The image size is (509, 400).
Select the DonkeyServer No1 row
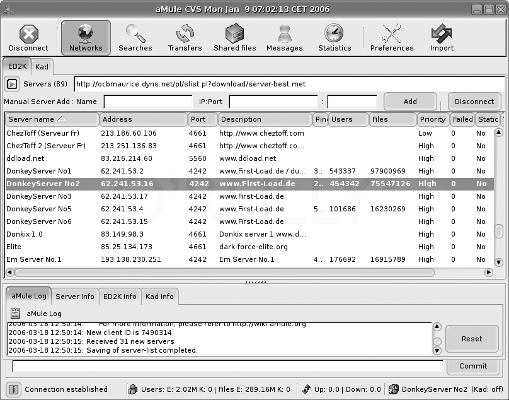[x=249, y=171]
